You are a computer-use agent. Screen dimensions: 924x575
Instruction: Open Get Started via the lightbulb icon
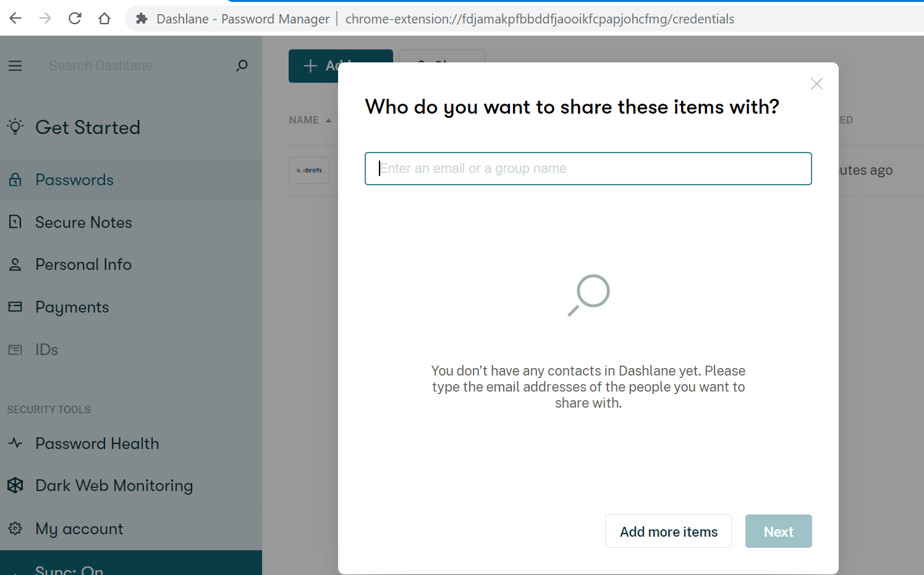(x=15, y=127)
